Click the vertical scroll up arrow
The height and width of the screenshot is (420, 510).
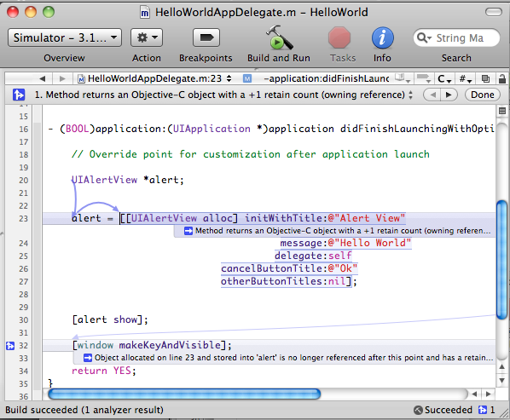point(501,366)
